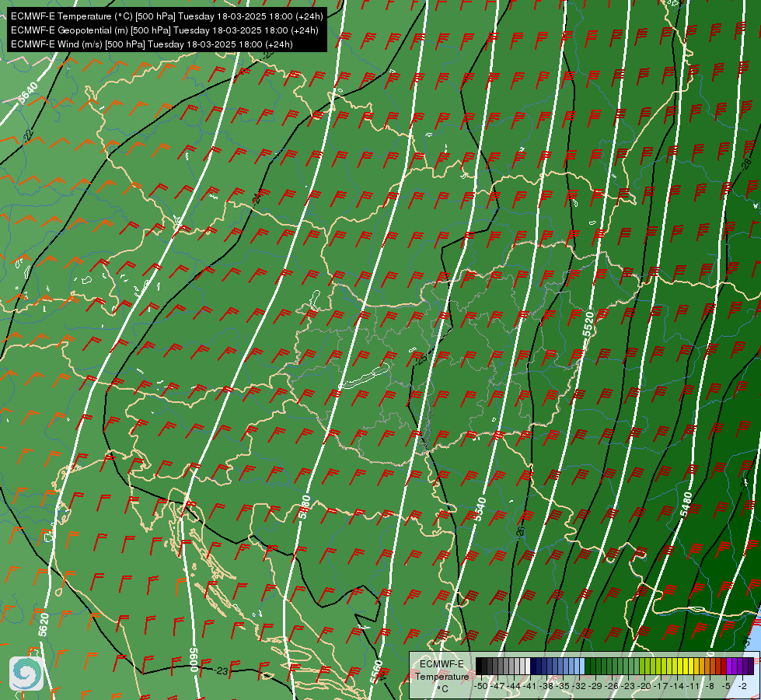Pick the black swatch above -50
This screenshot has height=700, width=761.
click(x=479, y=667)
